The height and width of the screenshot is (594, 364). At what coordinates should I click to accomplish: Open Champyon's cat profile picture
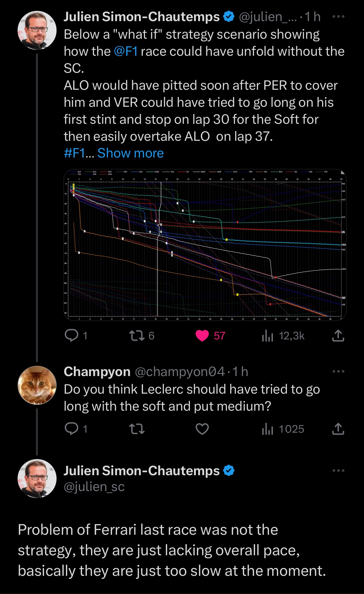point(37,385)
